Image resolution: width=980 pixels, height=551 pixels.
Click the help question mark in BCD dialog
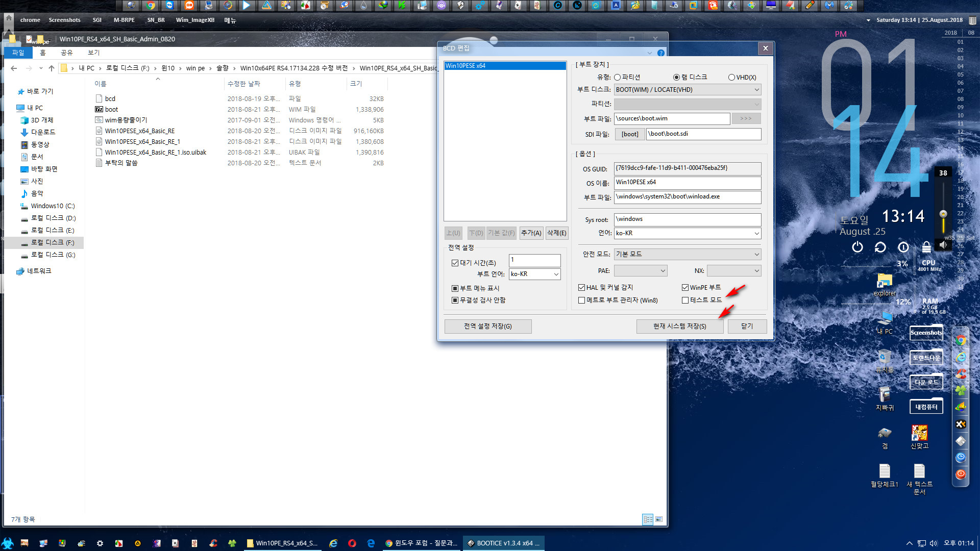click(661, 53)
